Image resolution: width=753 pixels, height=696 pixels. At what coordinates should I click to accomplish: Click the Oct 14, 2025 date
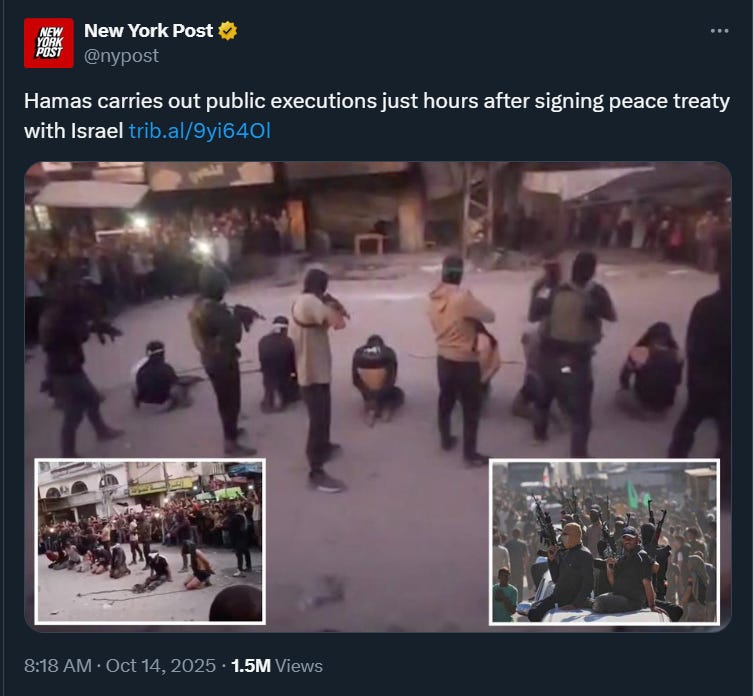coord(160,666)
